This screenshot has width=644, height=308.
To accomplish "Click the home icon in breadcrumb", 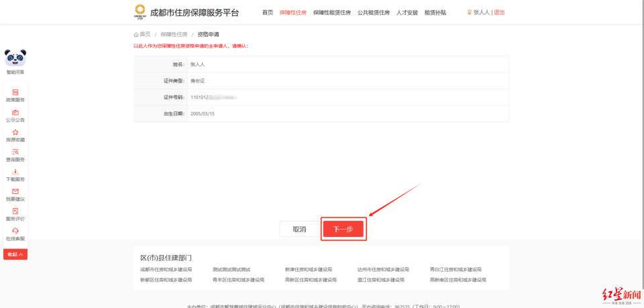I will 136,34.
